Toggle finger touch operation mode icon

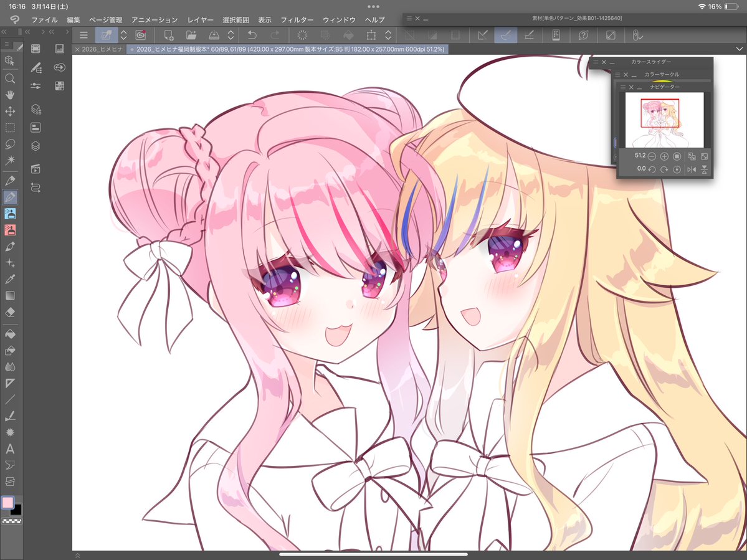point(637,35)
